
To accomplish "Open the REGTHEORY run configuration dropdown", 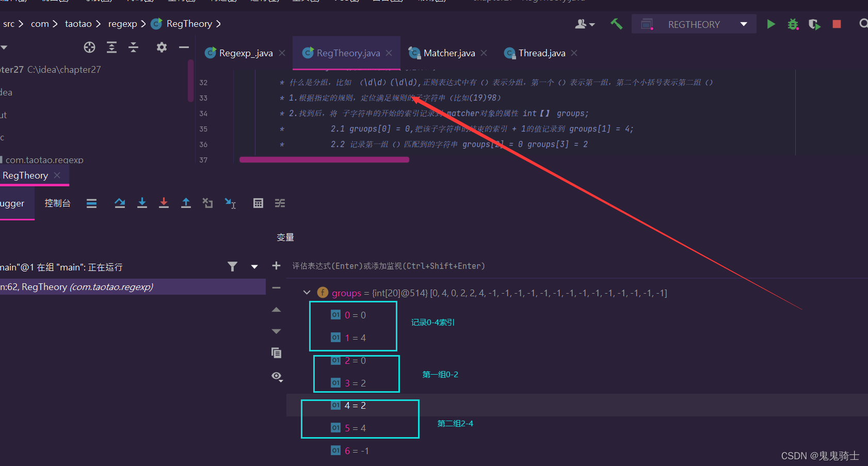I will [694, 24].
